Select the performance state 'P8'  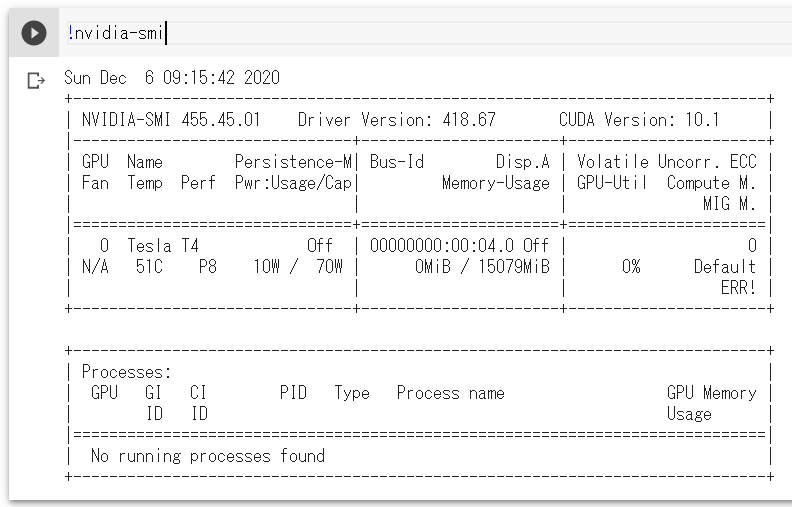click(208, 267)
